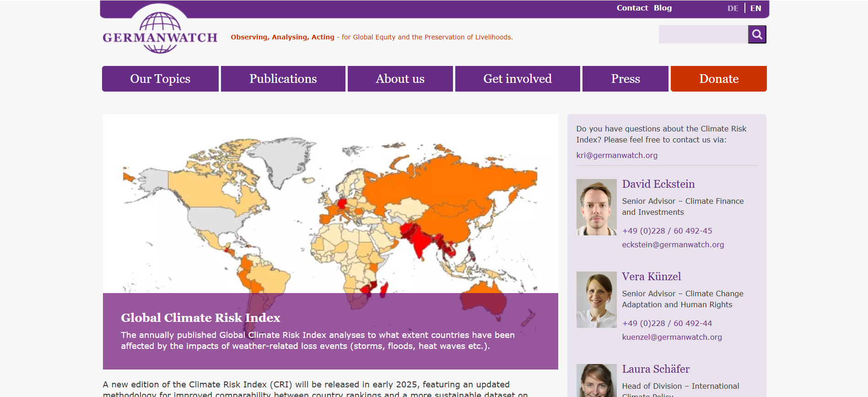Click the orange Donate button
Viewport: 868px width, 397px height.
tap(718, 79)
